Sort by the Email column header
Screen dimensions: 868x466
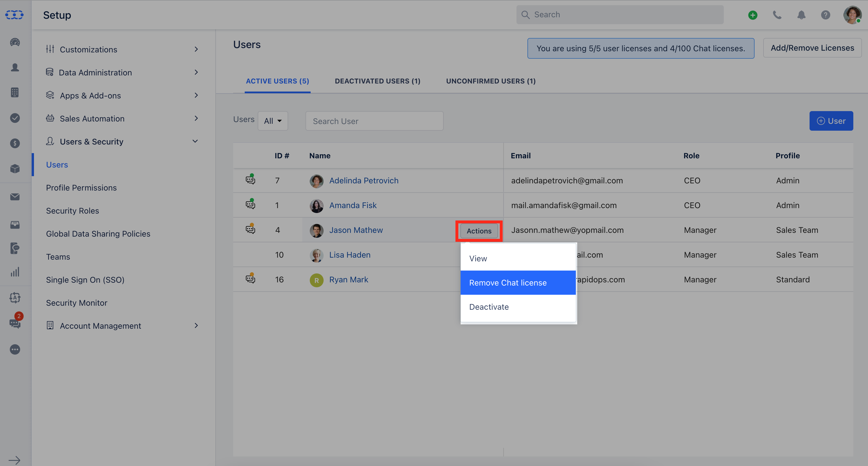[521, 156]
